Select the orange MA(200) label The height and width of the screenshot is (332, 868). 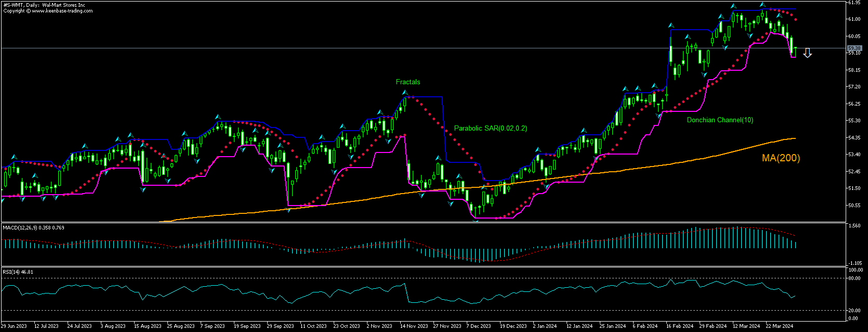click(x=781, y=158)
